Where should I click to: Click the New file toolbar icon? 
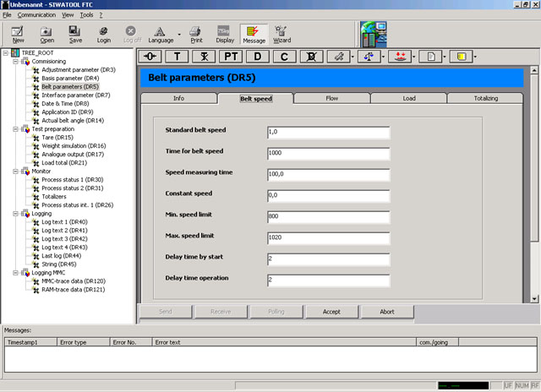[18, 34]
